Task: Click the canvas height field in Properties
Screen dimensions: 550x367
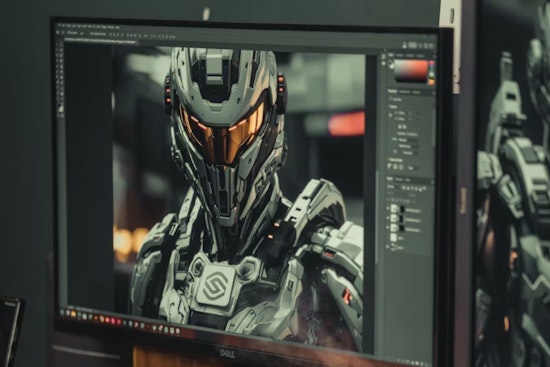Action: pyautogui.click(x=402, y=119)
